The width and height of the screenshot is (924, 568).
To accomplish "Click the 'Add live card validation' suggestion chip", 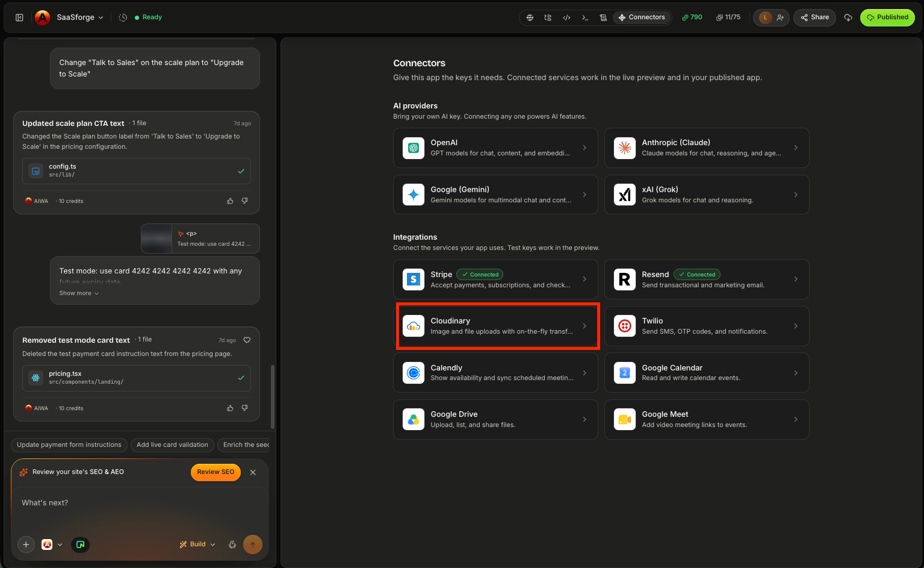I will (172, 445).
